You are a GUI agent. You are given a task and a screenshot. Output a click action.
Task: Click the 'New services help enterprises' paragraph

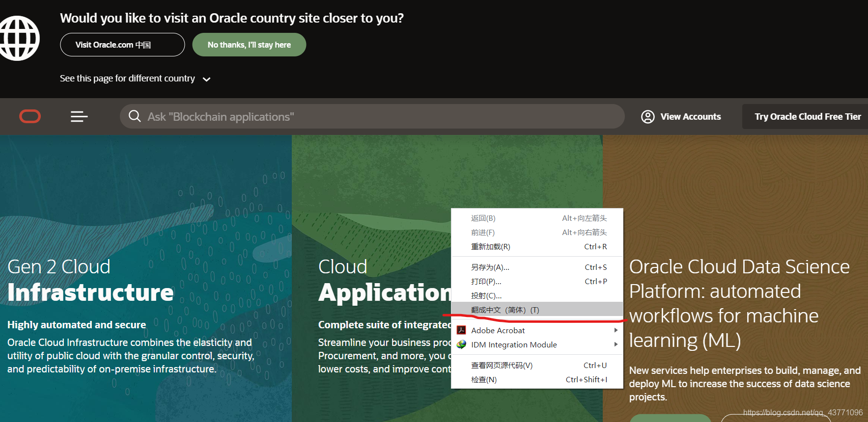[x=745, y=384]
